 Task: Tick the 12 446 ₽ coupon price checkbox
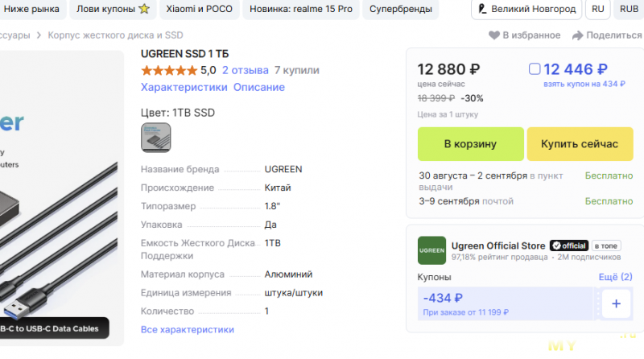pos(535,68)
